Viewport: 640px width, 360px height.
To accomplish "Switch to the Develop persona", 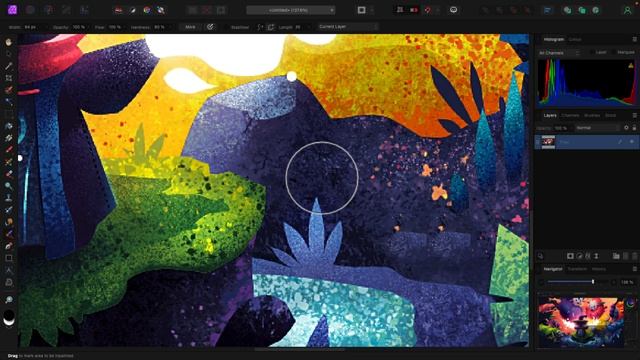I will (x=49, y=10).
